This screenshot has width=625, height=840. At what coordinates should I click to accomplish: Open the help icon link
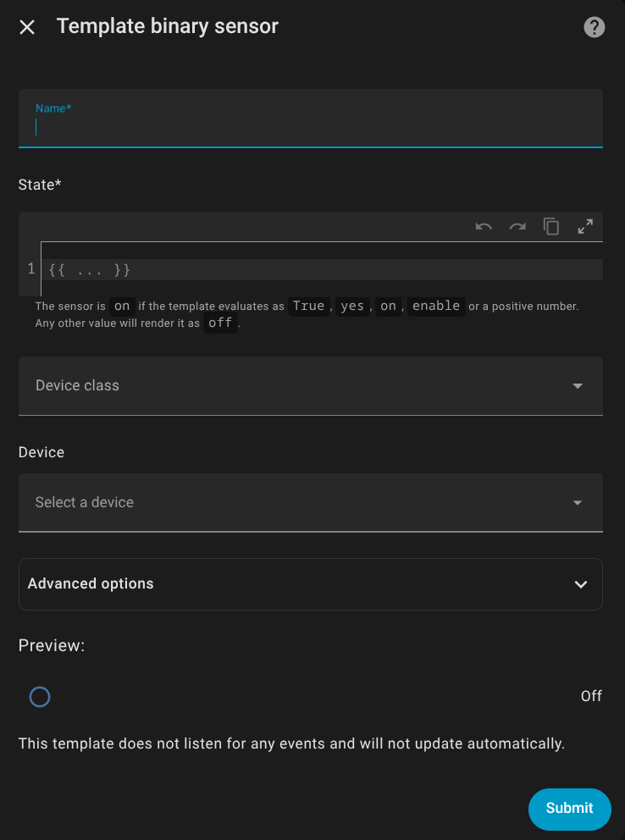point(595,27)
